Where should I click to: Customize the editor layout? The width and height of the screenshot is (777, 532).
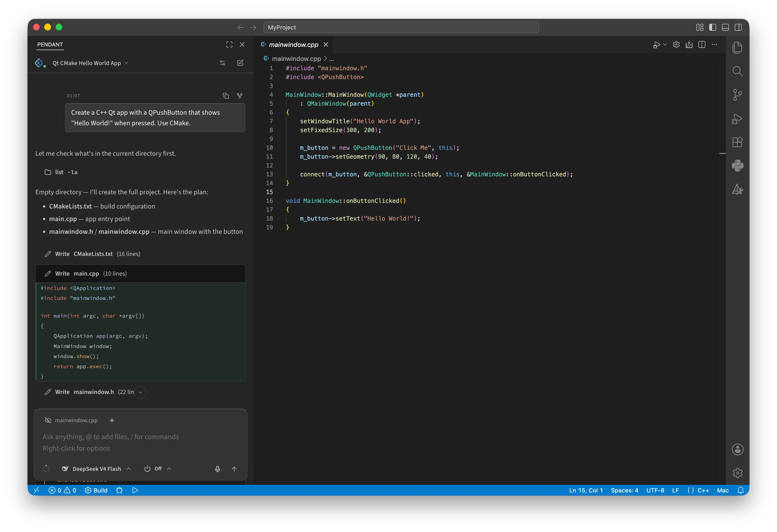[700, 28]
